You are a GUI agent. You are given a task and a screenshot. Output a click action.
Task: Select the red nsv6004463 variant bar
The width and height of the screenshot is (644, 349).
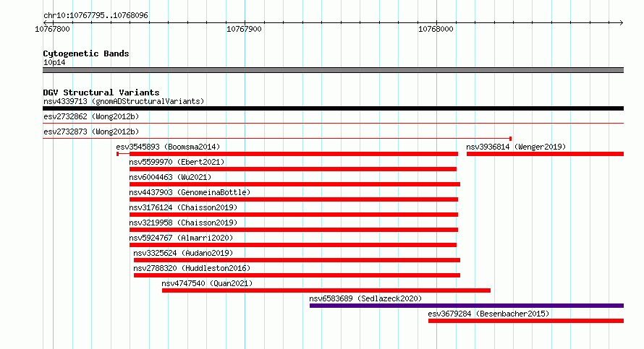[295, 184]
